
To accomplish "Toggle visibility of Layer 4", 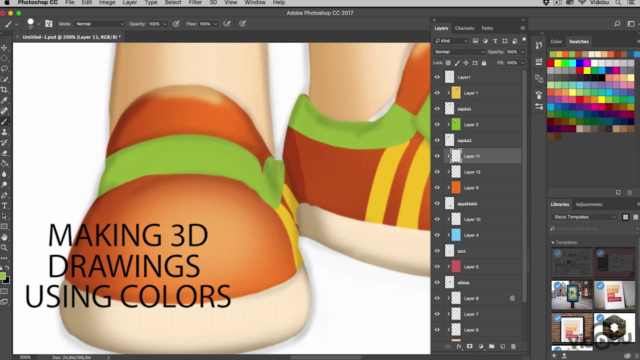I will tap(437, 235).
